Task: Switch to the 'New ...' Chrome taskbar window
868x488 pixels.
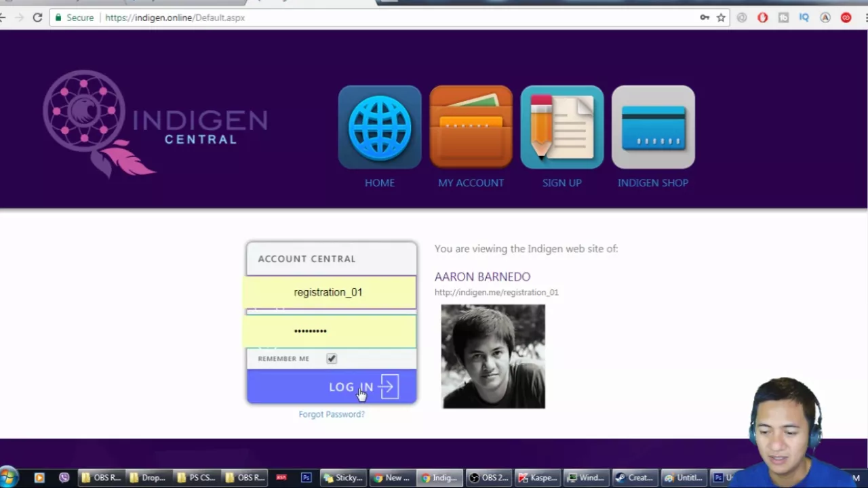Action: (393, 478)
